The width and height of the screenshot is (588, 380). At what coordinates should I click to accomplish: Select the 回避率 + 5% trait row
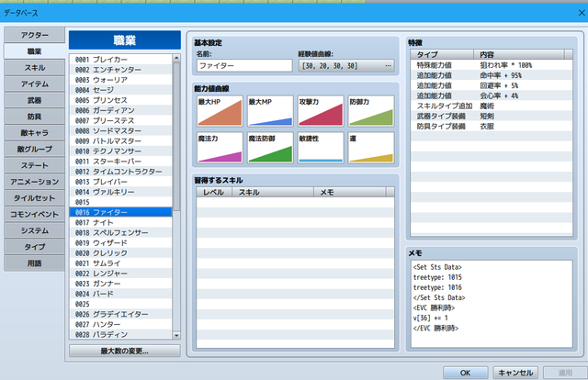point(492,85)
